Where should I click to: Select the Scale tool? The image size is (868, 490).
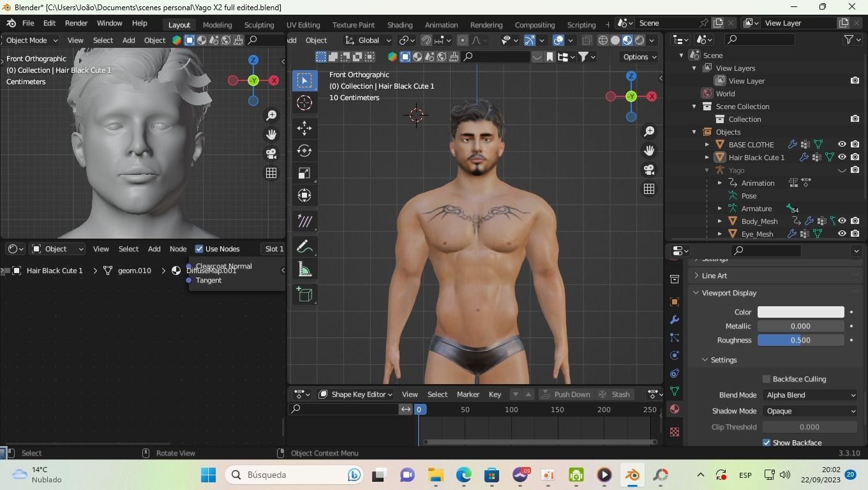[x=304, y=173]
